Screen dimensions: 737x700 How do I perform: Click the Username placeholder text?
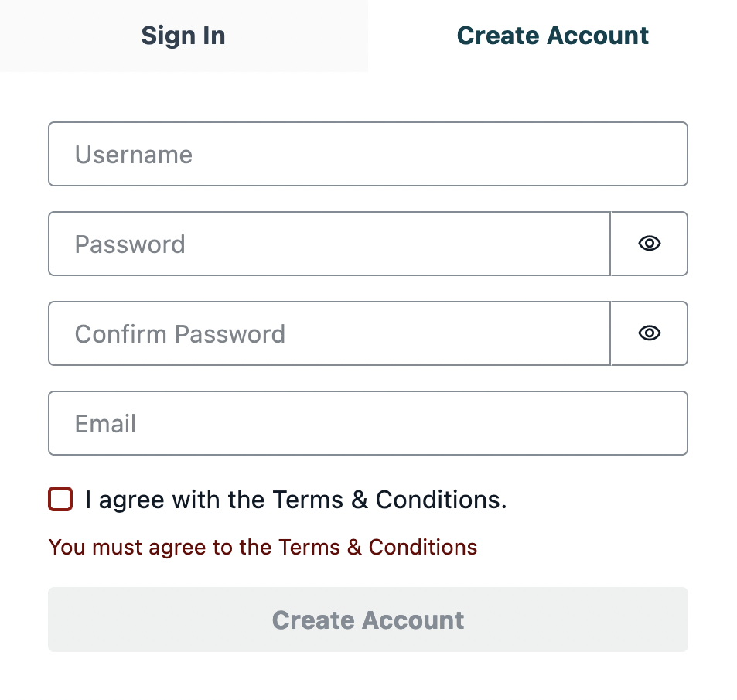(x=134, y=155)
